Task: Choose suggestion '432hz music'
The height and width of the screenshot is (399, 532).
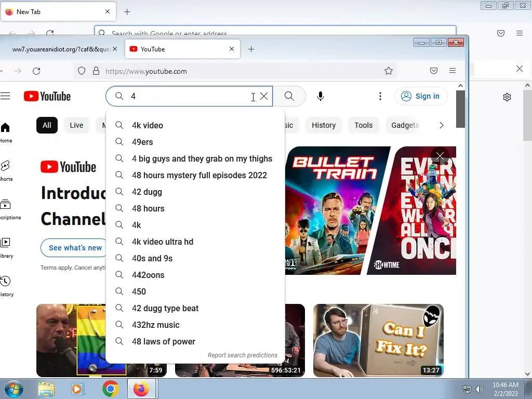Action: click(195, 325)
